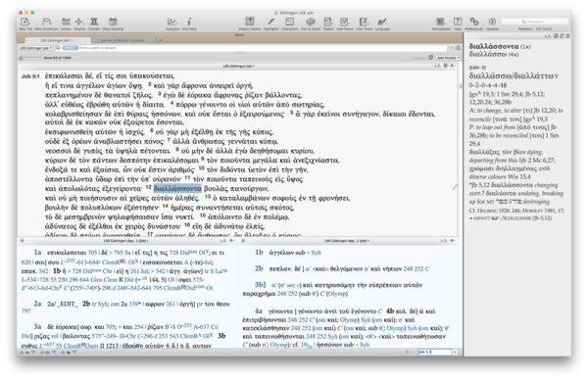Click the previous arrow beside the go-to box
The image size is (588, 380).
[408, 352]
